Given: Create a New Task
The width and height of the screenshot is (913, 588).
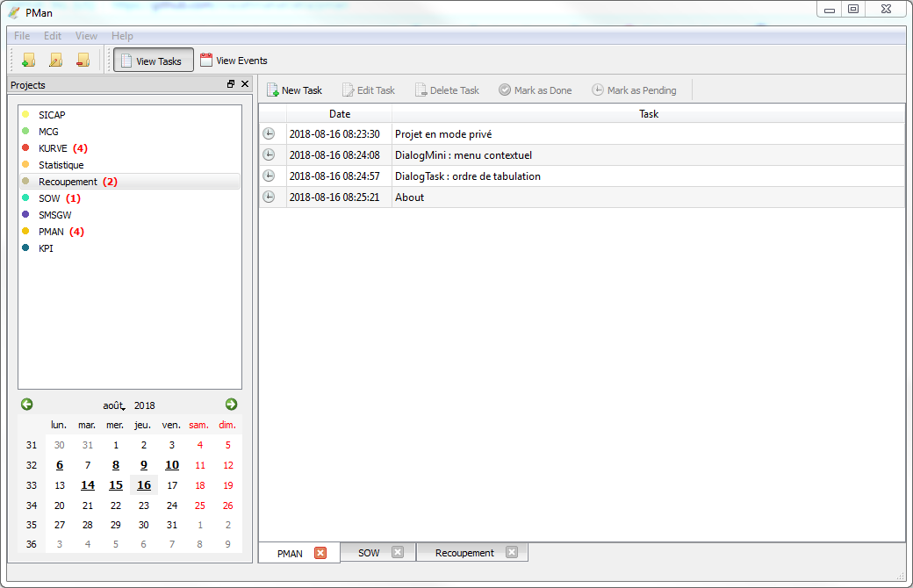Looking at the screenshot, I should pyautogui.click(x=295, y=90).
